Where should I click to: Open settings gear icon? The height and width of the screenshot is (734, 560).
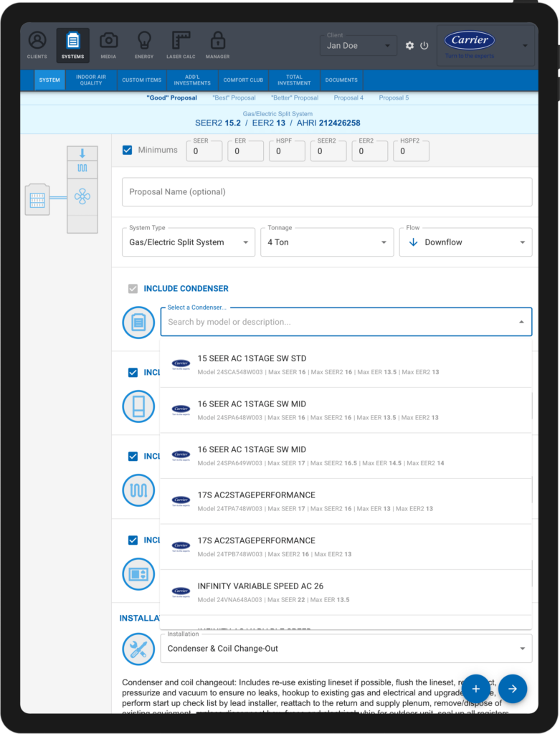[409, 45]
